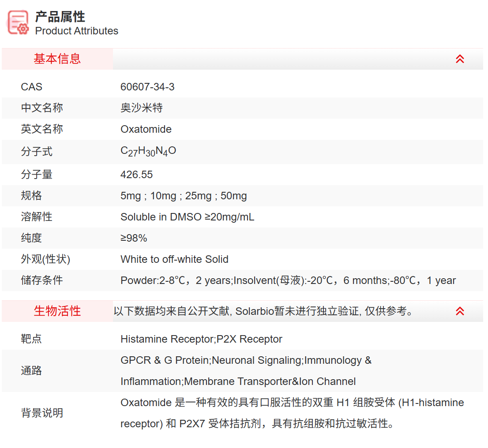Click the 产品属性 heading
The width and height of the screenshot is (488, 448).
coord(59,17)
